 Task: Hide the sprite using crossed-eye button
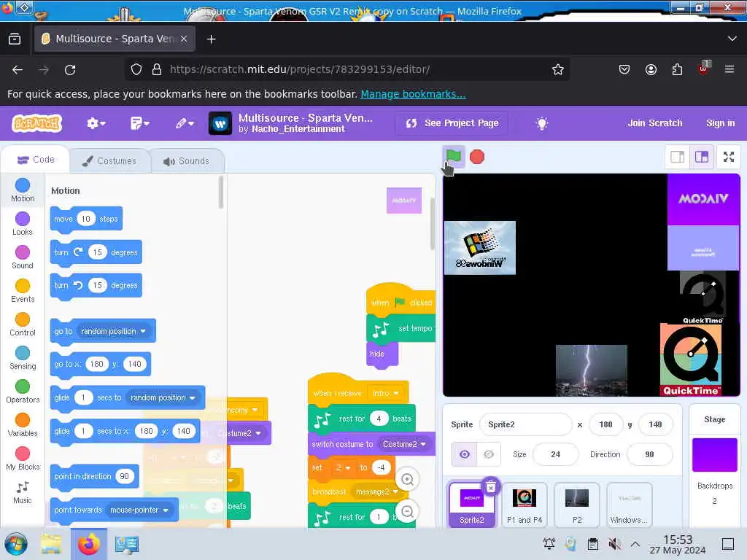(x=488, y=454)
